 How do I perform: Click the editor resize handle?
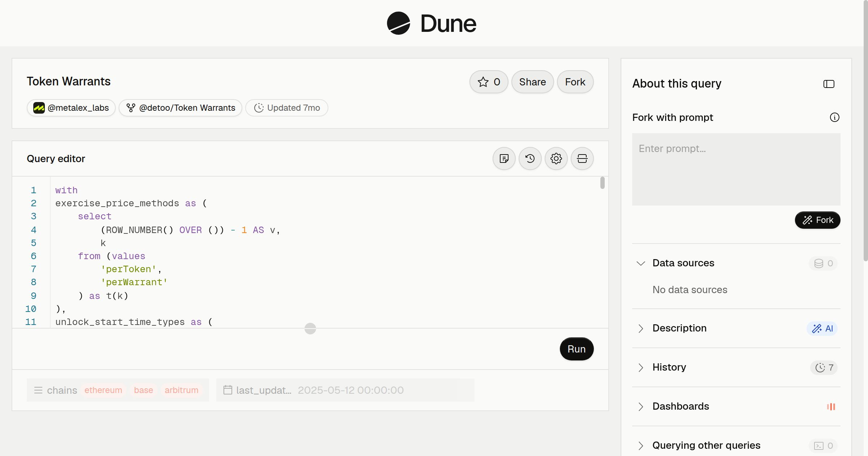[310, 329]
